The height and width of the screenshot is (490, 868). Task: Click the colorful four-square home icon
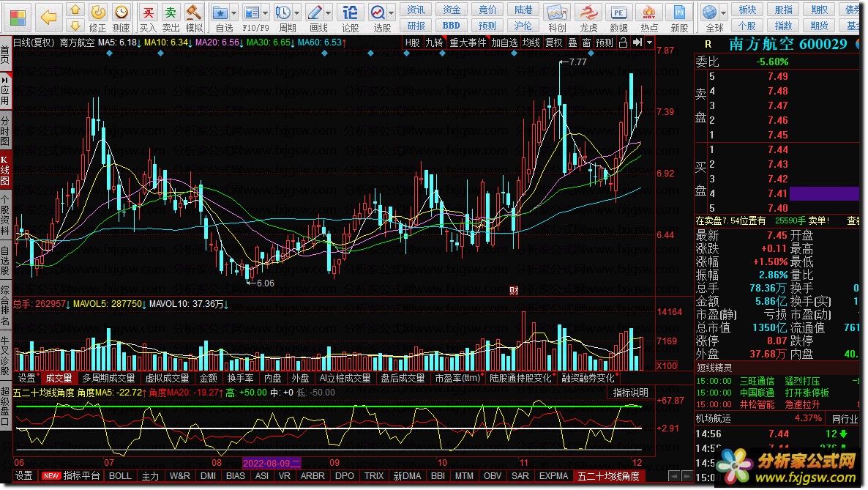pyautogui.click(x=18, y=18)
